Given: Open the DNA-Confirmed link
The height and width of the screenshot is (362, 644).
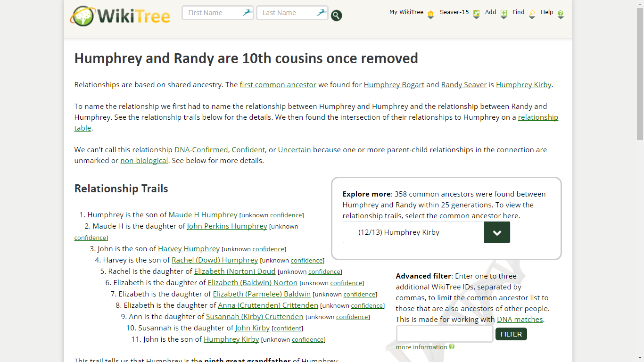Looking at the screenshot, I should click(201, 150).
